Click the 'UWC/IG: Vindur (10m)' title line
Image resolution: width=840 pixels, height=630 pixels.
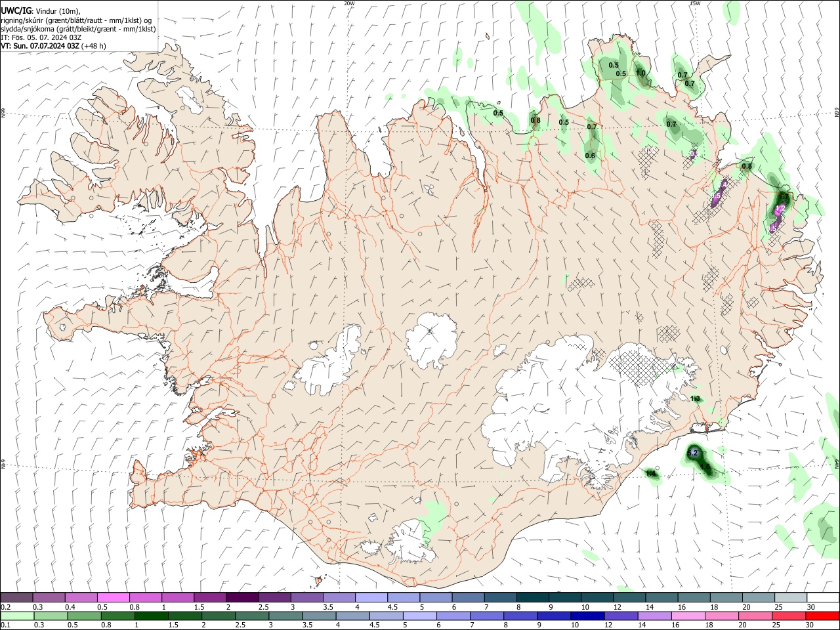point(41,10)
